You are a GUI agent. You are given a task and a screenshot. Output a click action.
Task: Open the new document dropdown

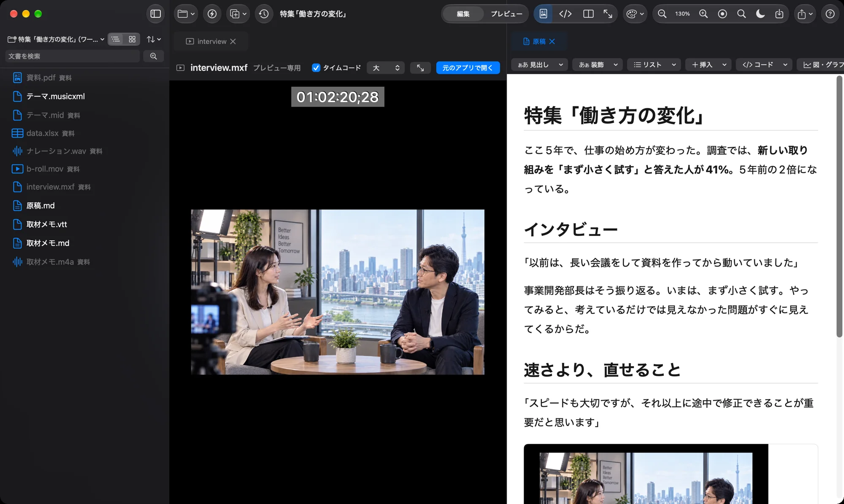(238, 14)
